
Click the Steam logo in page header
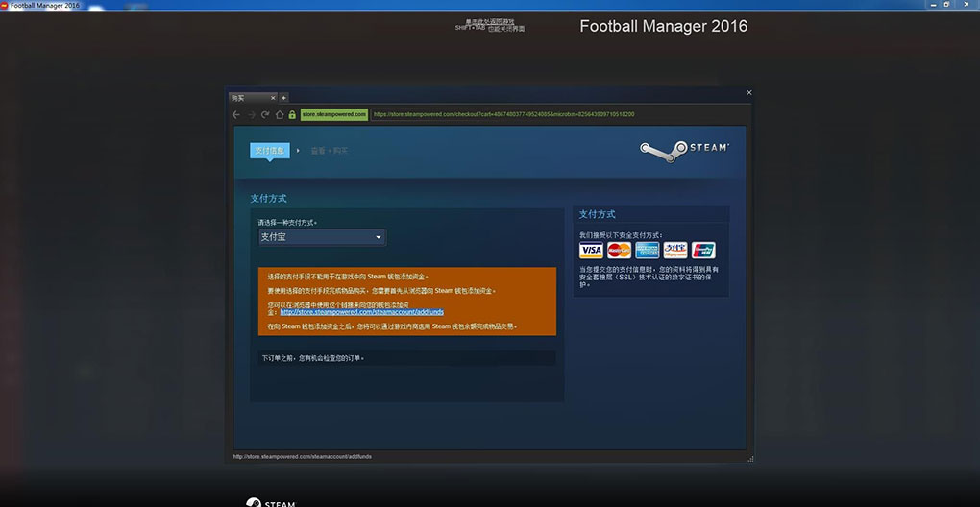(x=684, y=150)
